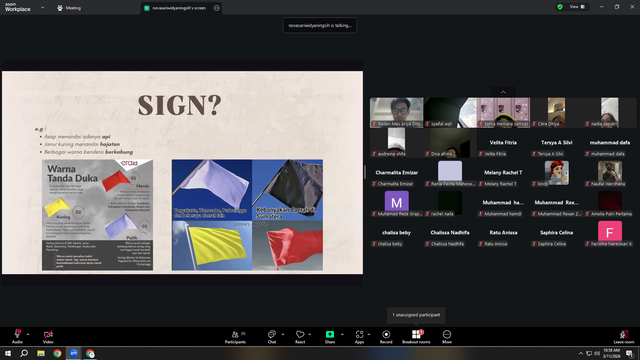This screenshot has width=640, height=360.
Task: Open the Apps button
Action: (x=359, y=337)
